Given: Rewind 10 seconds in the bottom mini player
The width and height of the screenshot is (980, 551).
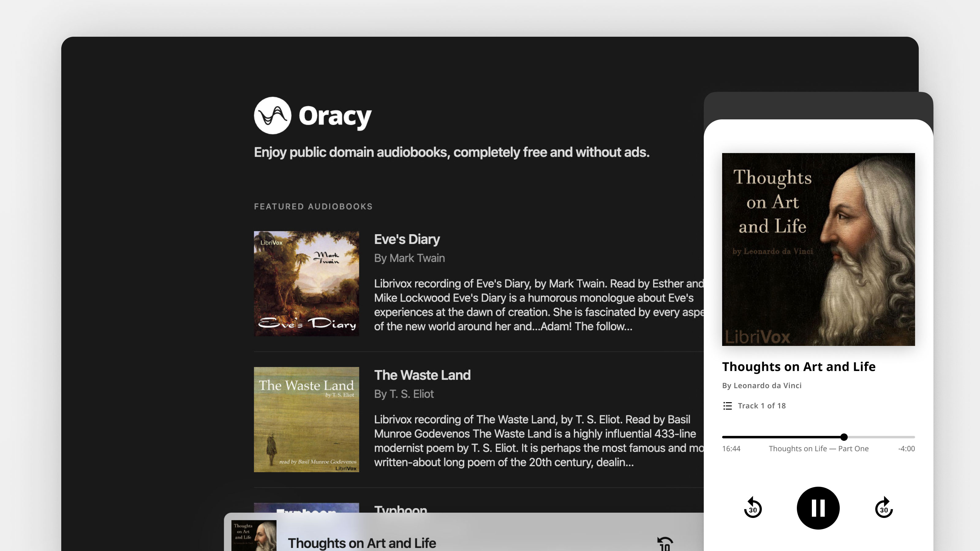Looking at the screenshot, I should click(665, 544).
